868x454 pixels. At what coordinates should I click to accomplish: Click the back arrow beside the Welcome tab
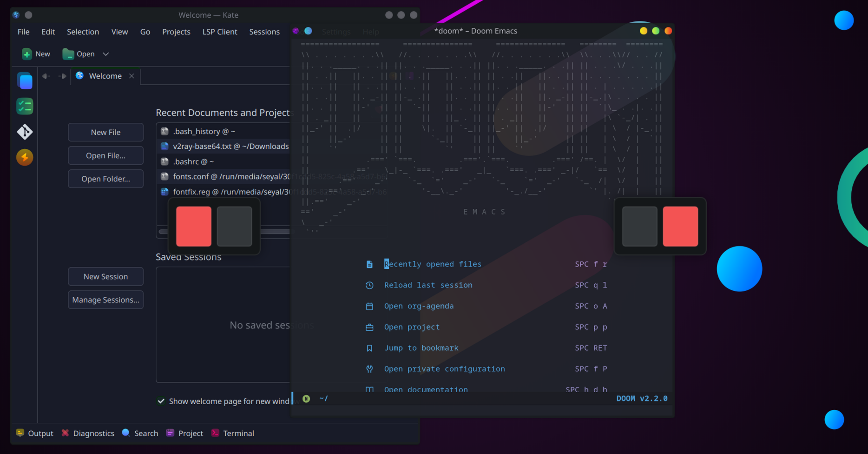click(46, 76)
